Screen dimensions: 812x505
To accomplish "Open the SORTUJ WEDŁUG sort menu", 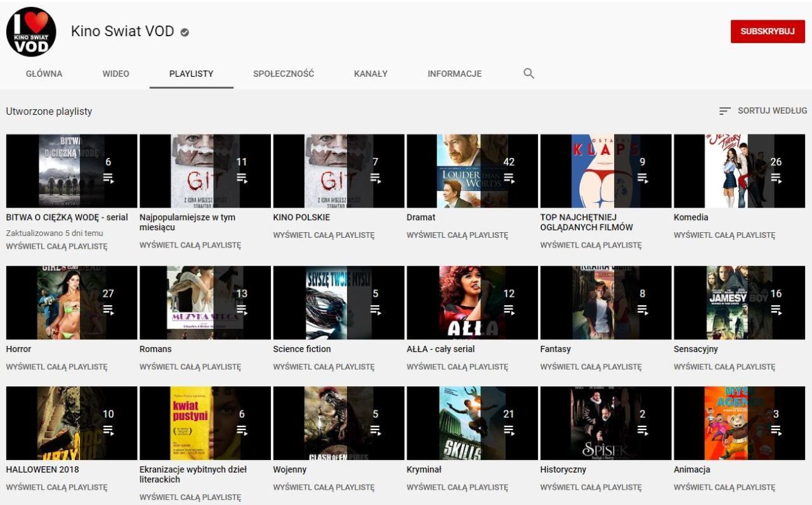I will tap(763, 111).
